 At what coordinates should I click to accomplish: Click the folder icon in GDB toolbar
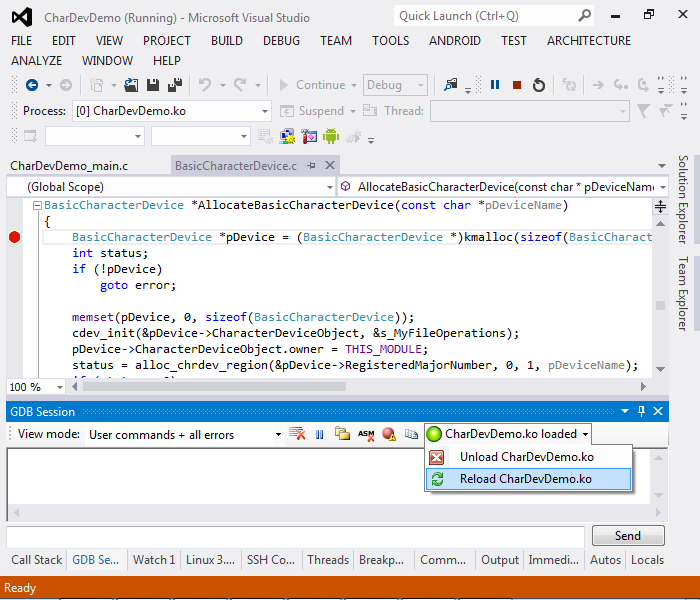pyautogui.click(x=342, y=434)
